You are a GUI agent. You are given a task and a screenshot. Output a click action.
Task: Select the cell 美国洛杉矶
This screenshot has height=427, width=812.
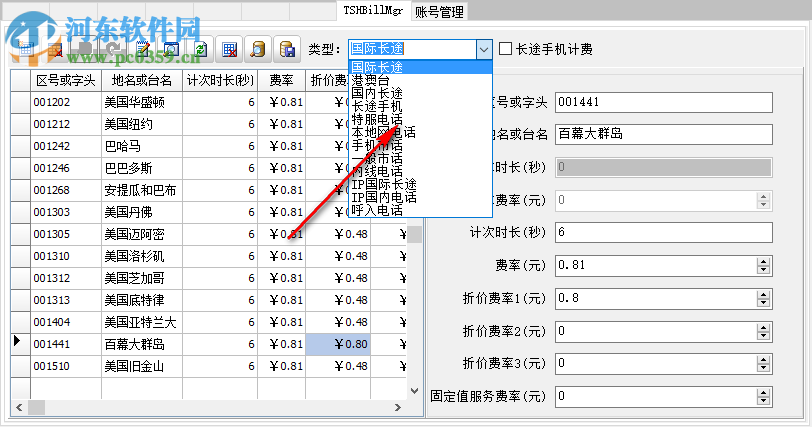pyautogui.click(x=142, y=256)
